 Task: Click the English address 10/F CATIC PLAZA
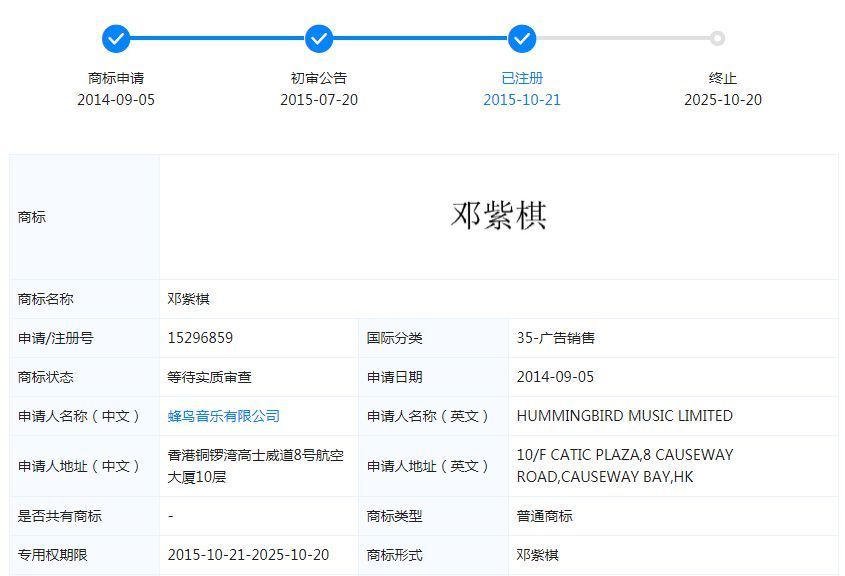[x=625, y=466]
